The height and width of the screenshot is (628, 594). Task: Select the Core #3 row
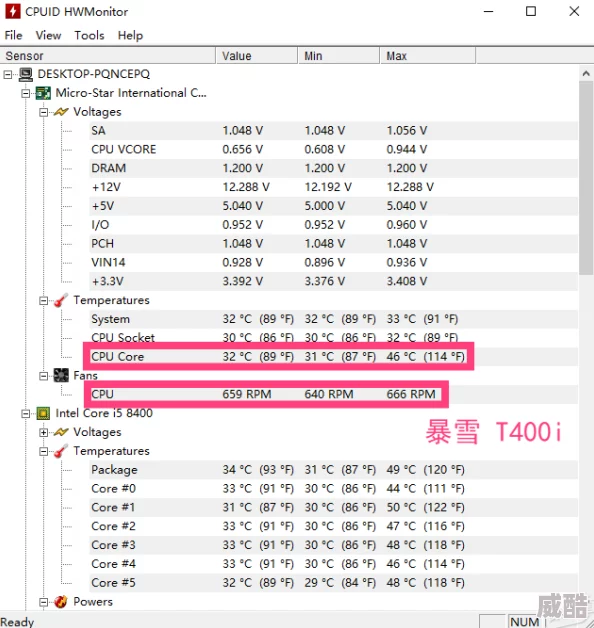coord(333,545)
